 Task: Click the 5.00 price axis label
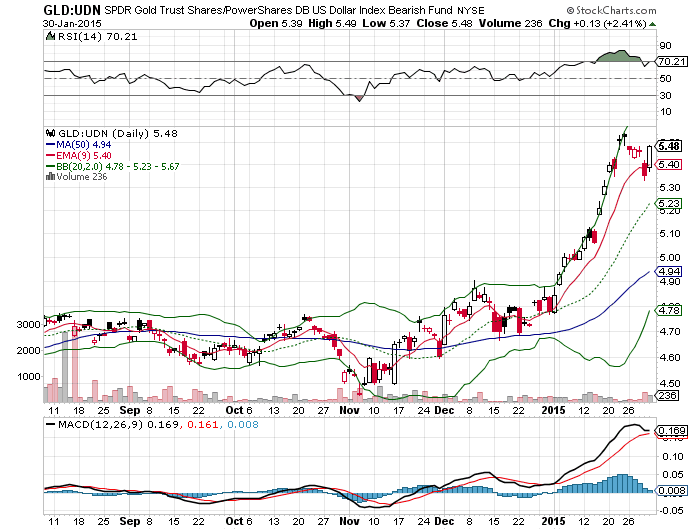click(x=670, y=257)
